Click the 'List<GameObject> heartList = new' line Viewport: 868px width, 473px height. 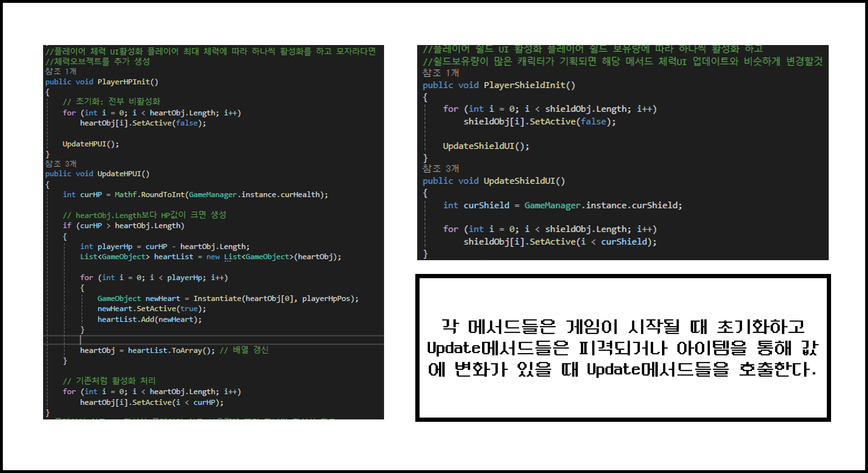coord(211,256)
